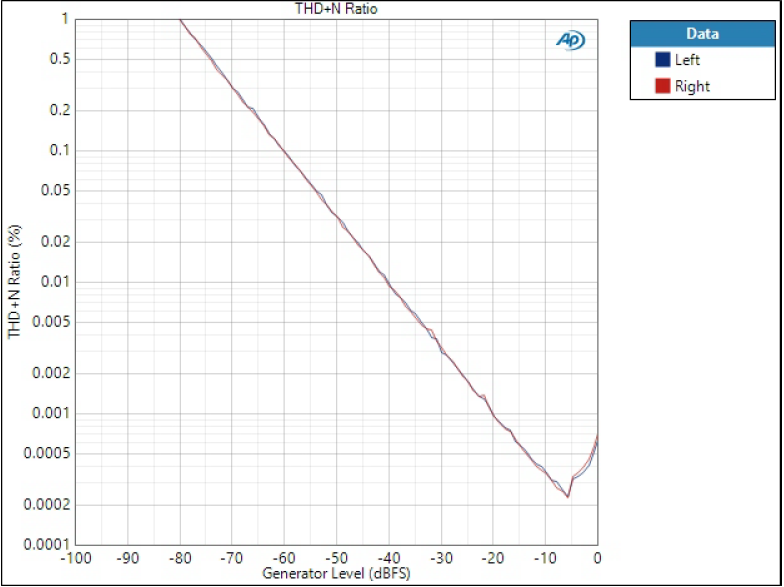Click the -30 x-axis tick label

441,558
